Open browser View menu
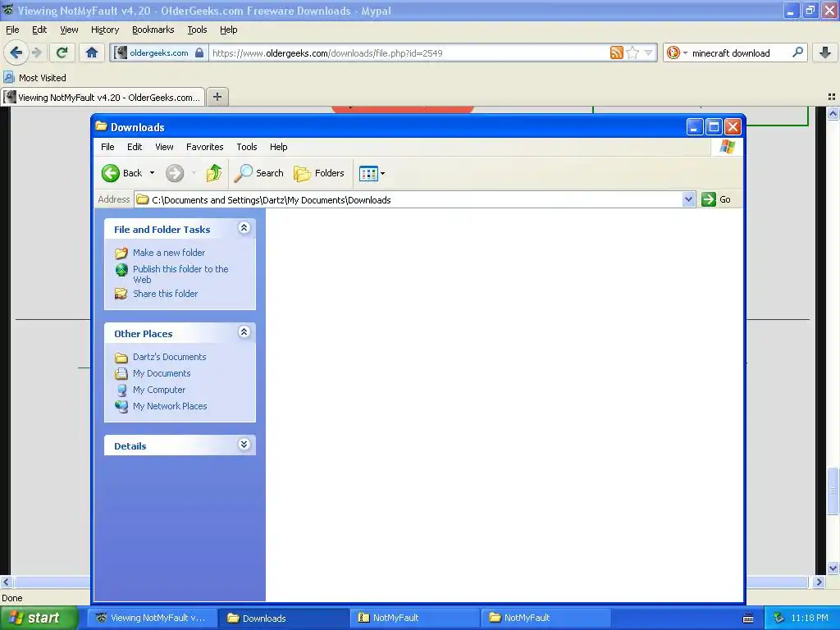The width and height of the screenshot is (840, 630). [x=69, y=30]
